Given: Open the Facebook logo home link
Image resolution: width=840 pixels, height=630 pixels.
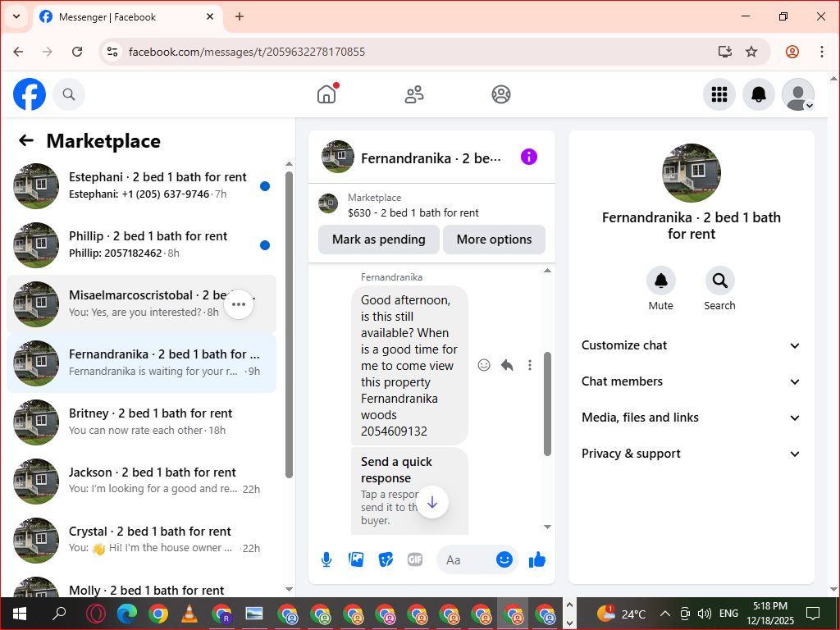Looking at the screenshot, I should pos(30,94).
